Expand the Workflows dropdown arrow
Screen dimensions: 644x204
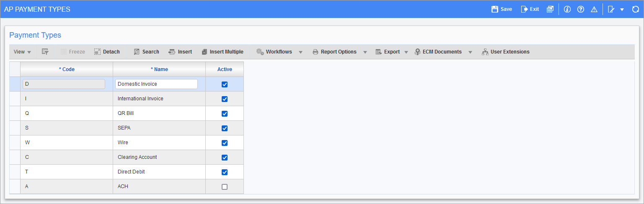click(x=300, y=52)
